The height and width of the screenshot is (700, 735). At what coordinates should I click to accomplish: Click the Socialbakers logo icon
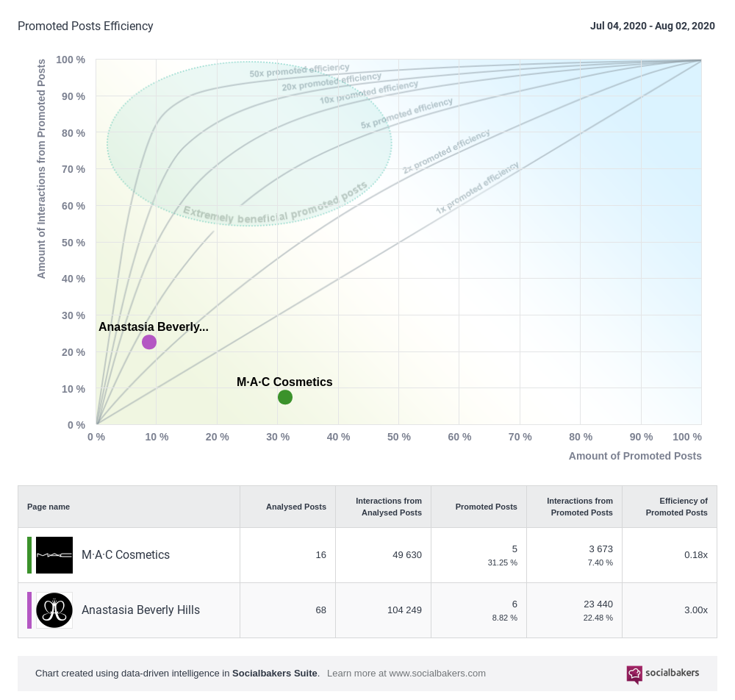634,674
